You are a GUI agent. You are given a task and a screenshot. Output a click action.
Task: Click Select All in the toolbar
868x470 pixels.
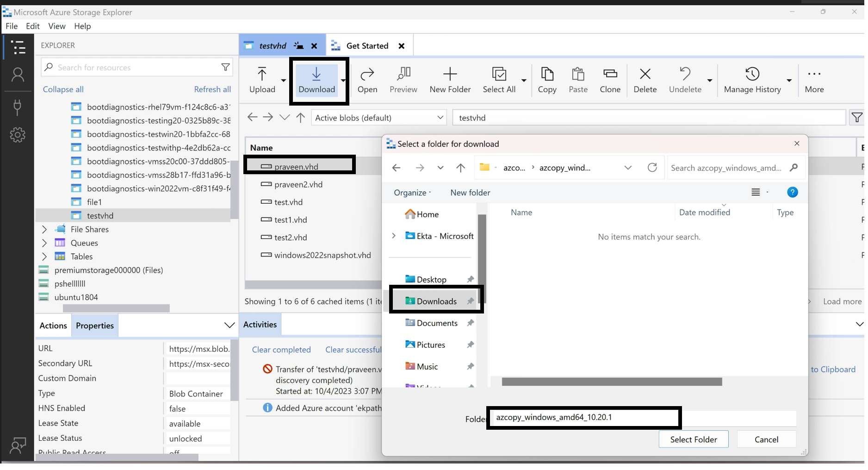499,80
